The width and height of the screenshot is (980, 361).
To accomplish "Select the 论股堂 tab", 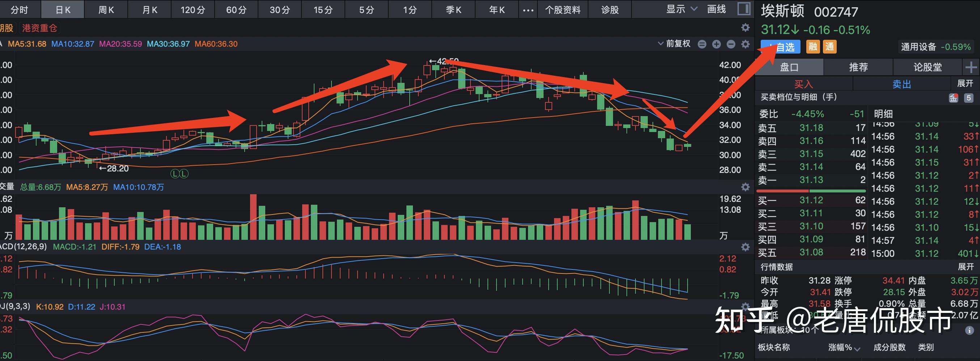I will [928, 67].
